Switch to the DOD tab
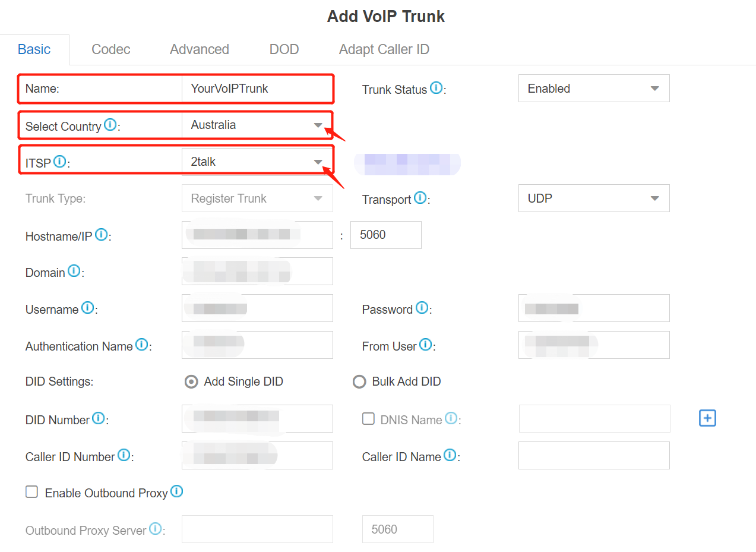Image resolution: width=756 pixels, height=552 pixels. [x=284, y=49]
